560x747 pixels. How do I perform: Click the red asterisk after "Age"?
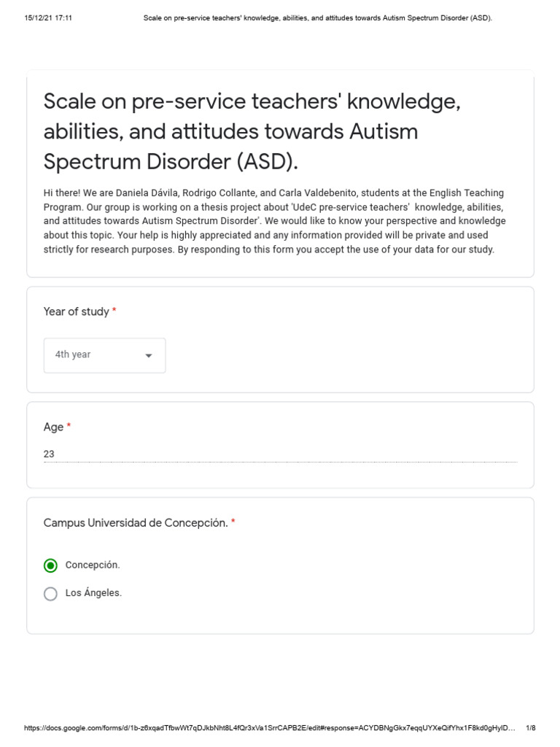click(69, 426)
